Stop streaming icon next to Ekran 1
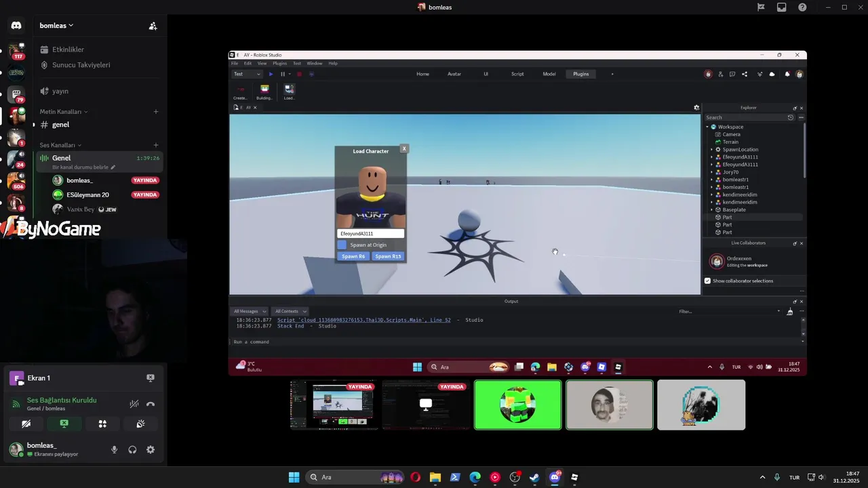 (151, 378)
